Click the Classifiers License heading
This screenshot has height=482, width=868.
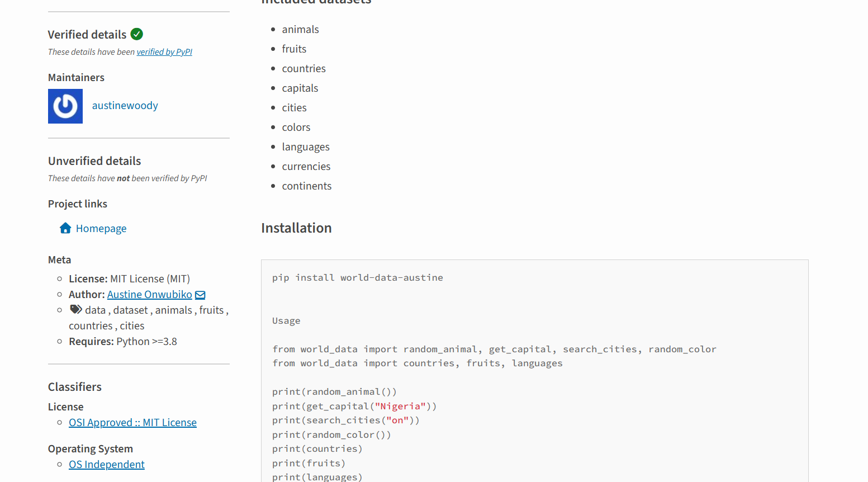tap(65, 407)
